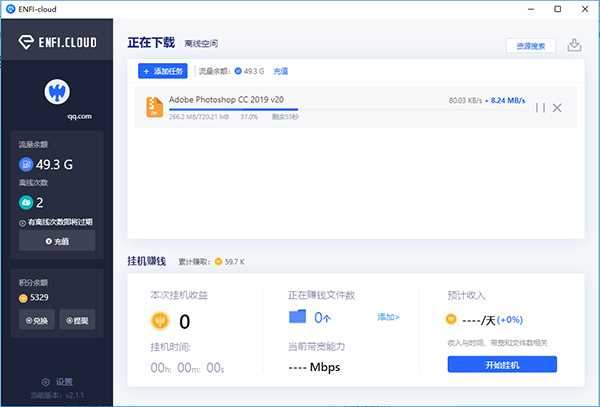Minimize the ENFI-cloud window

tap(531, 9)
